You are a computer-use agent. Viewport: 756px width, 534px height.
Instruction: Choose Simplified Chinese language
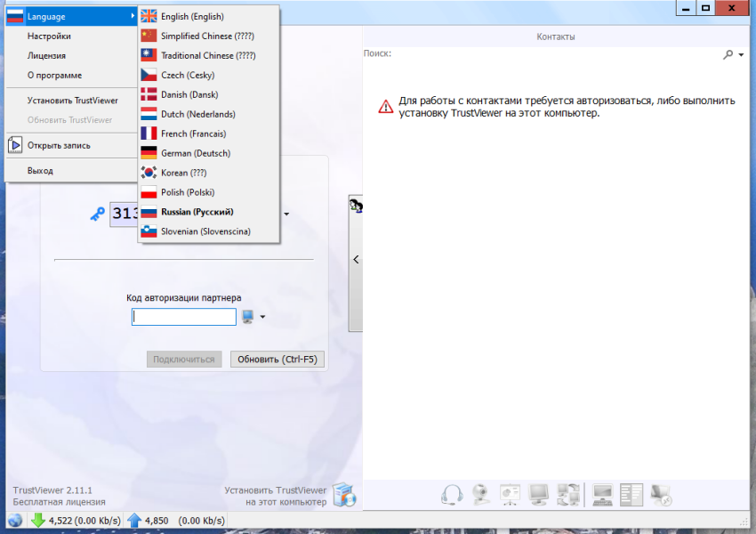[209, 36]
